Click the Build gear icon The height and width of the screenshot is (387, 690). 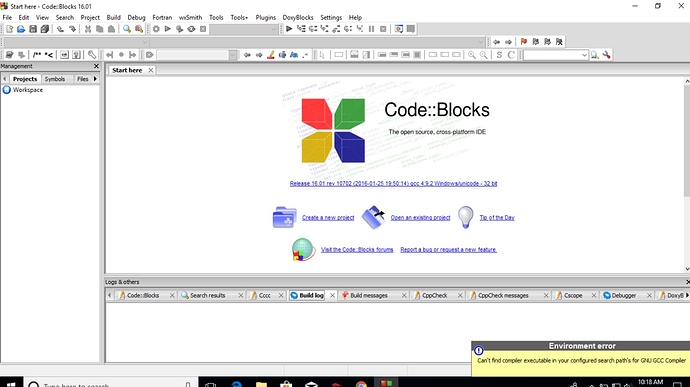pyautogui.click(x=156, y=29)
